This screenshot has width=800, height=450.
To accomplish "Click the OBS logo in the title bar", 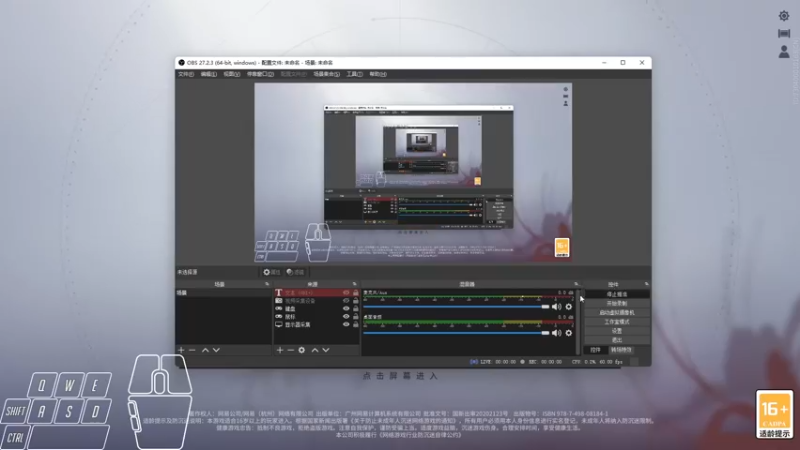I will pos(181,63).
